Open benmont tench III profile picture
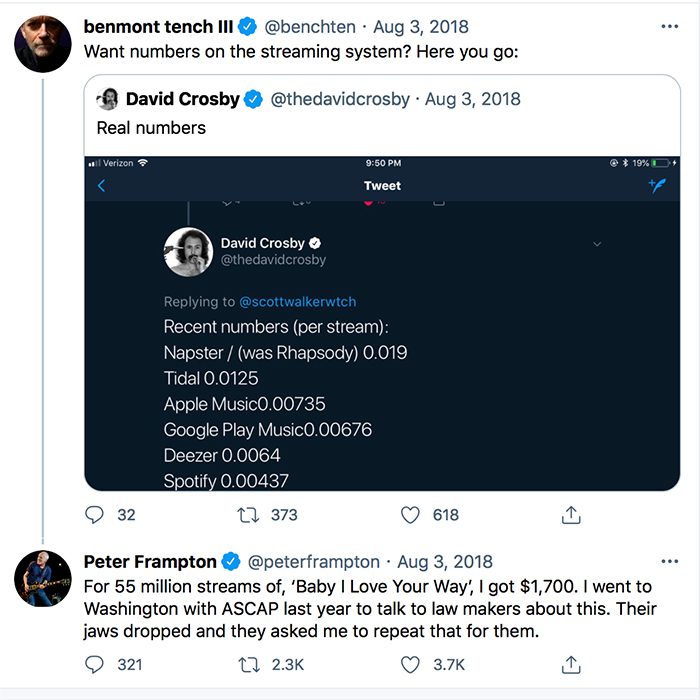 pyautogui.click(x=43, y=44)
